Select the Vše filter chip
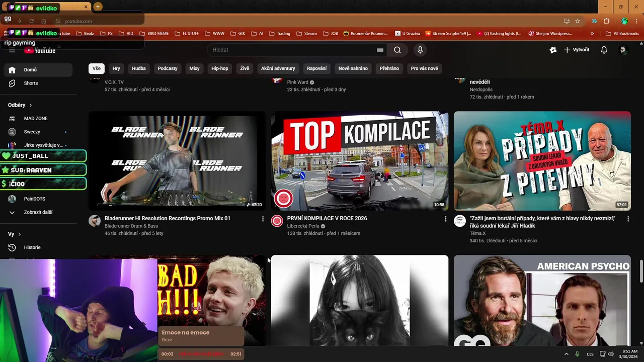The image size is (644, 362). (96, 68)
